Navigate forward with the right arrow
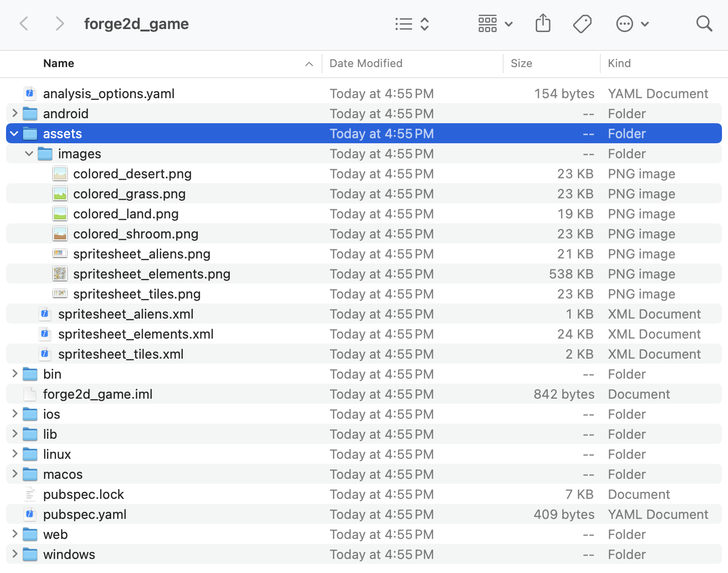 [x=60, y=23]
